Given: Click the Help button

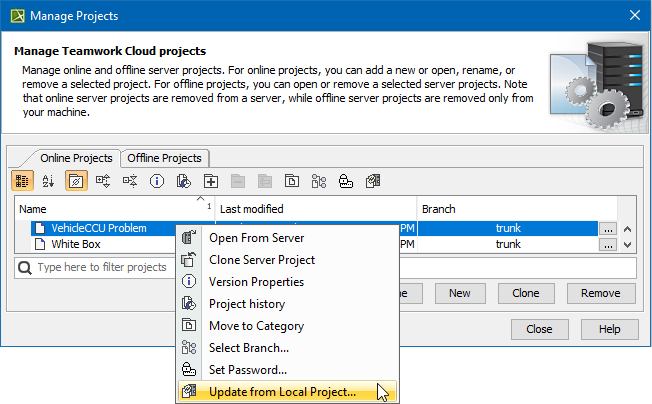Looking at the screenshot, I should (x=601, y=329).
